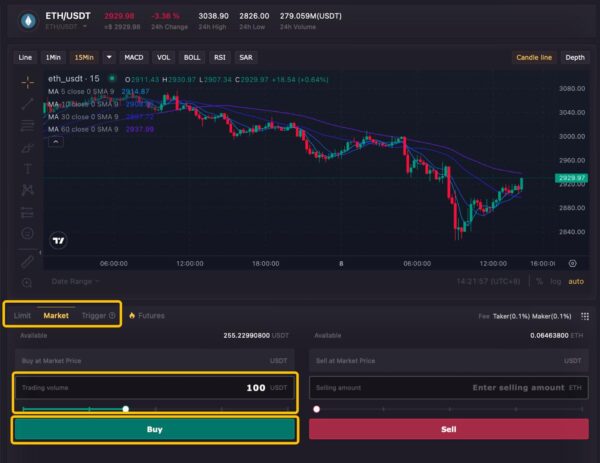The height and width of the screenshot is (463, 600).
Task: Switch to Depth chart view
Action: (x=575, y=57)
